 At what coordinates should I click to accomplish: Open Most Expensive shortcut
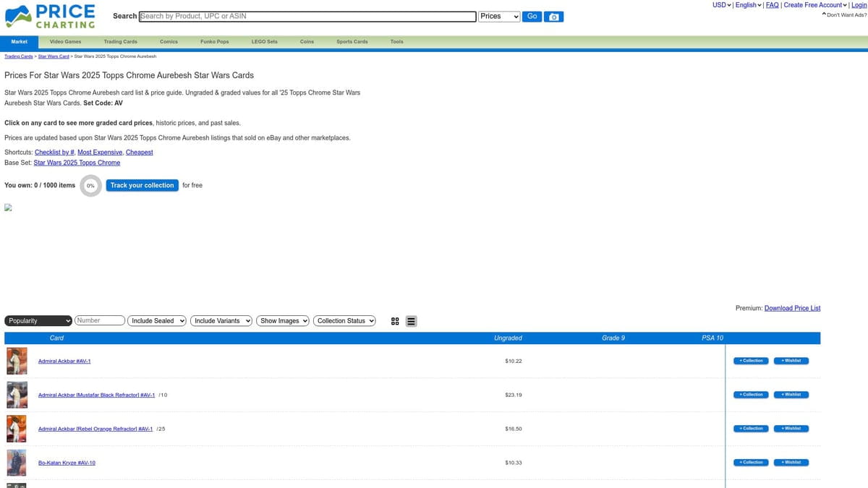pos(100,153)
